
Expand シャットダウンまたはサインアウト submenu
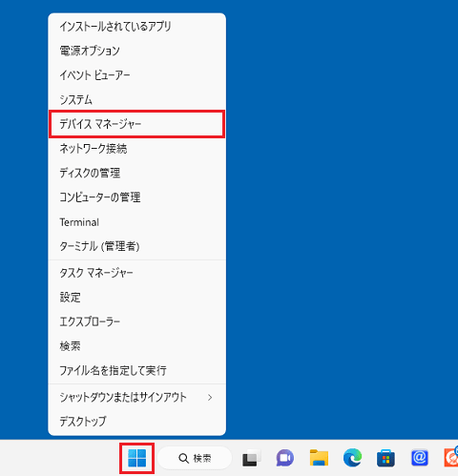(137, 397)
